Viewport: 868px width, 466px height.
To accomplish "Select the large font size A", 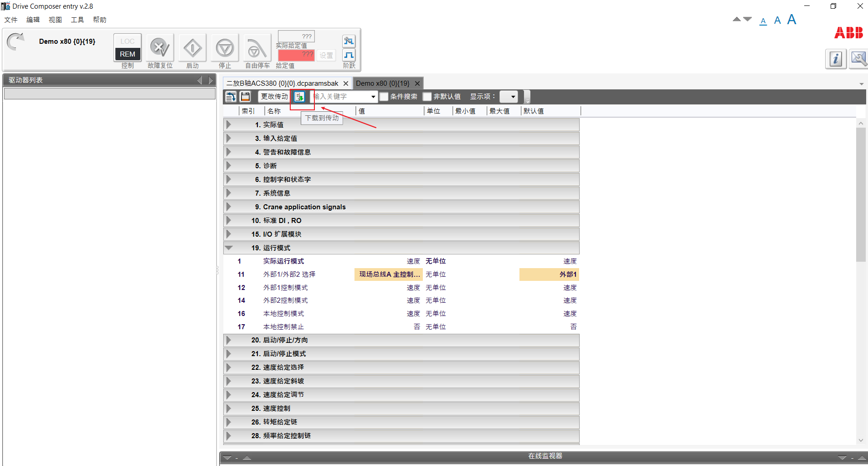I will coord(792,19).
